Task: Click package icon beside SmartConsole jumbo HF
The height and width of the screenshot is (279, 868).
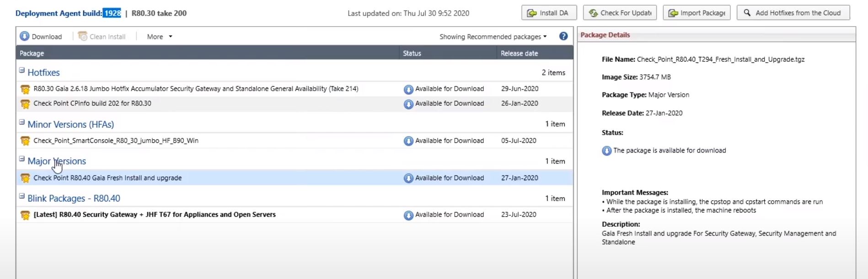Action: click(x=25, y=141)
